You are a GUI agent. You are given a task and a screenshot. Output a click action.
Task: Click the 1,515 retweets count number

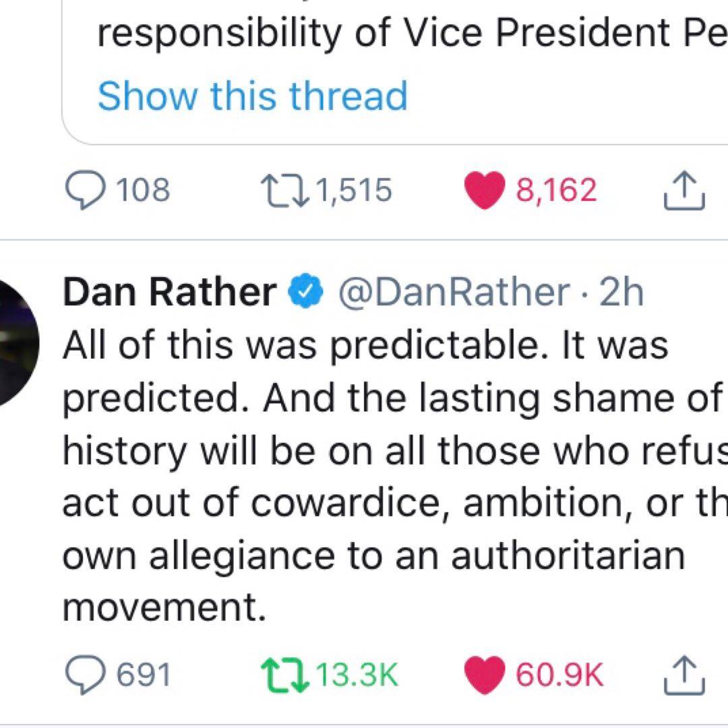353,191
